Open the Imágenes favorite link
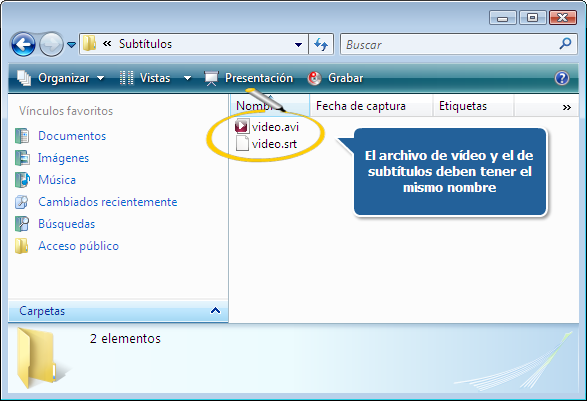 [x=63, y=158]
